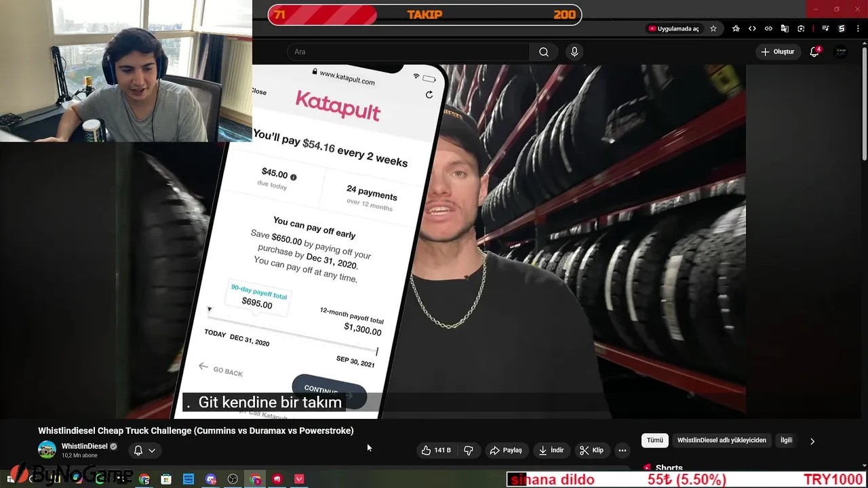Click the YouTube search magnifier button
The width and height of the screenshot is (868, 488).
point(544,52)
